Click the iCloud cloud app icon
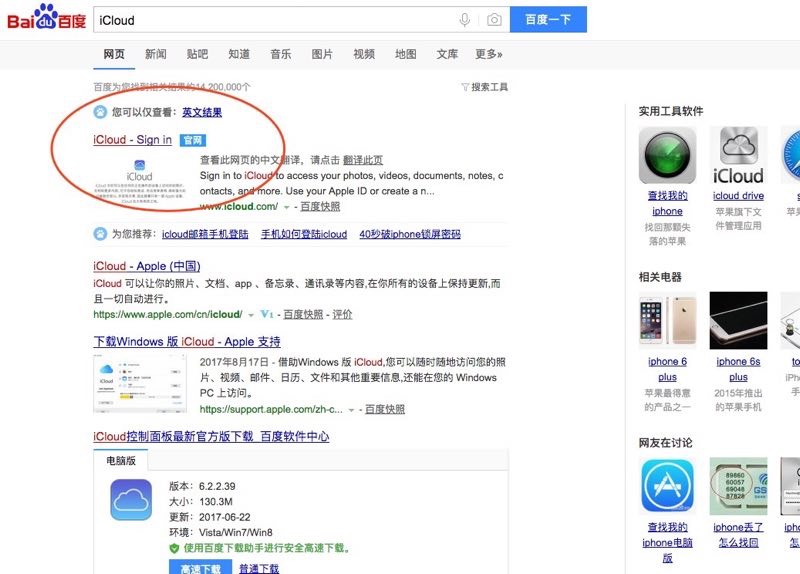The height and width of the screenshot is (574, 800). 131,500
